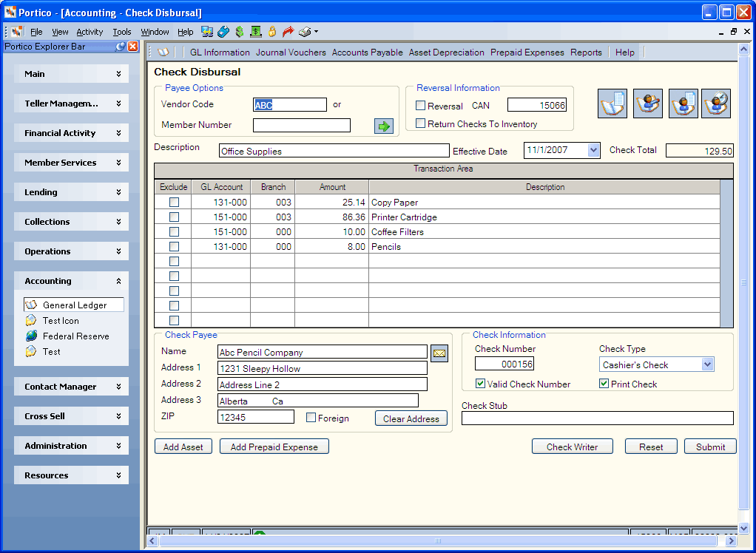Click the gold padlock toolbar icon
The height and width of the screenshot is (553, 756).
click(272, 32)
